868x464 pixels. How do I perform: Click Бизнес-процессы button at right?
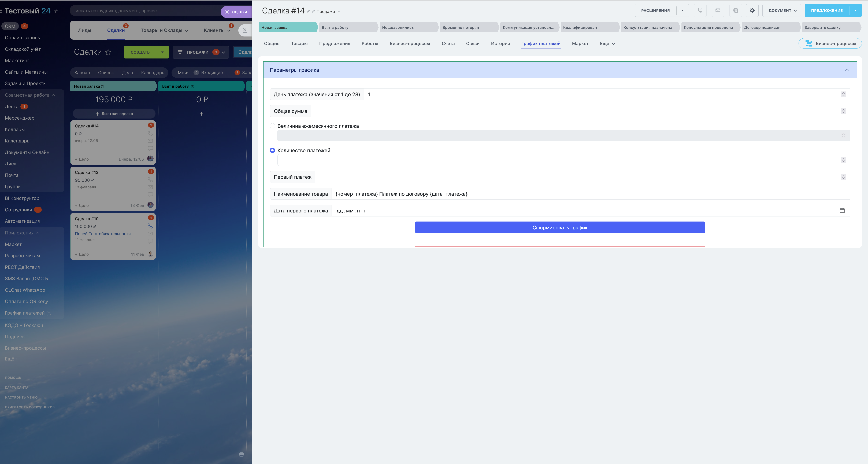pos(830,43)
